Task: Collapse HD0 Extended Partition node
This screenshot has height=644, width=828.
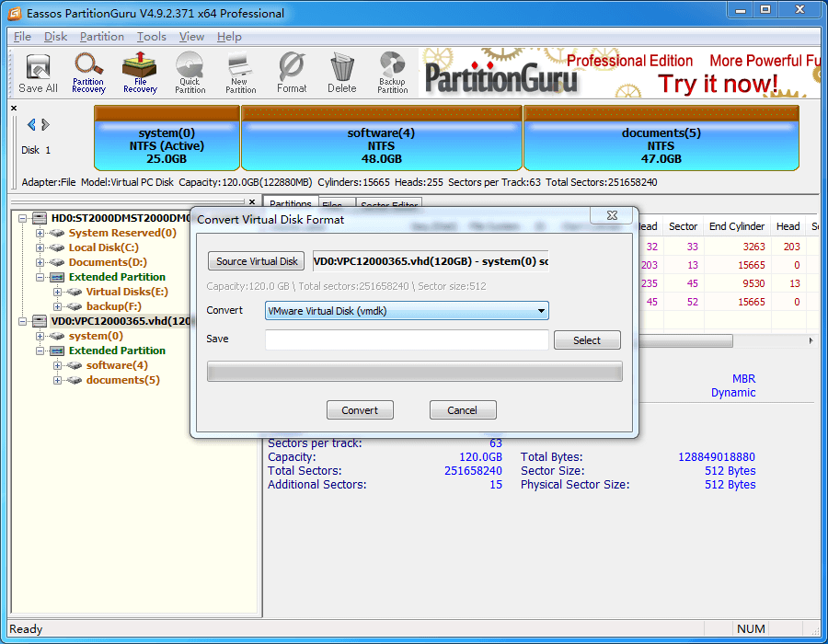Action: [x=40, y=277]
